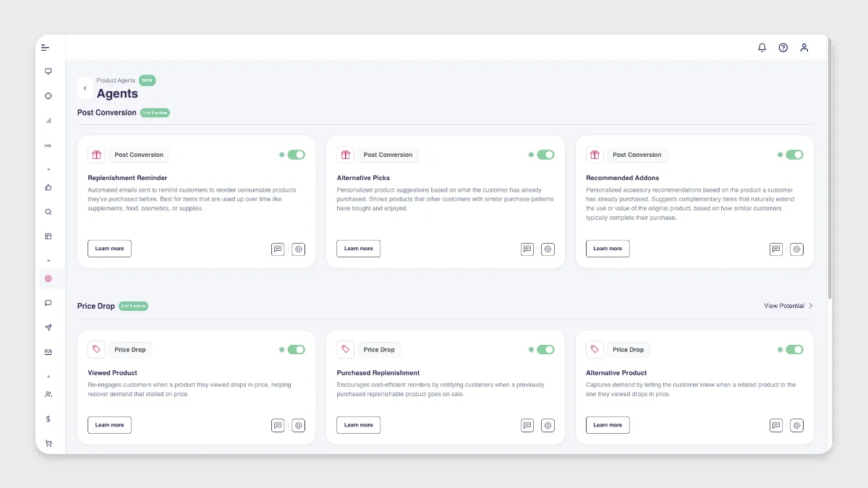This screenshot has width=868, height=488.
Task: Open settings gear for Viewed Product
Action: click(299, 425)
